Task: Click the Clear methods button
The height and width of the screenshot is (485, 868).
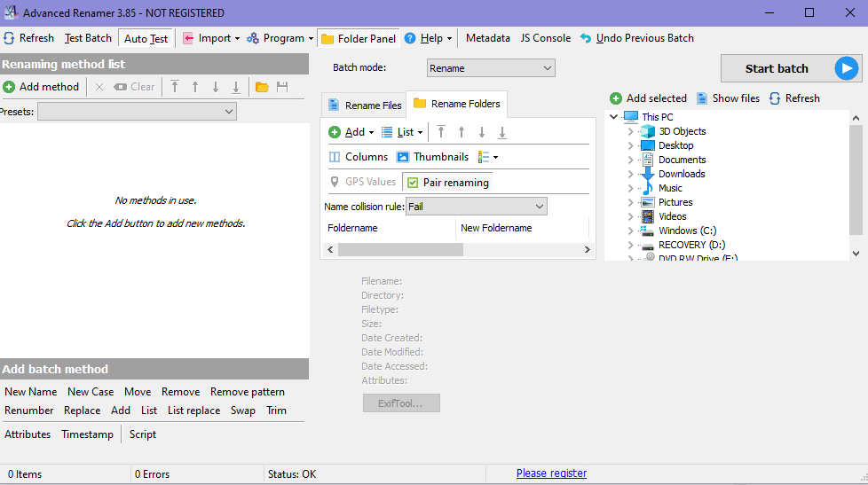Action: 134,87
